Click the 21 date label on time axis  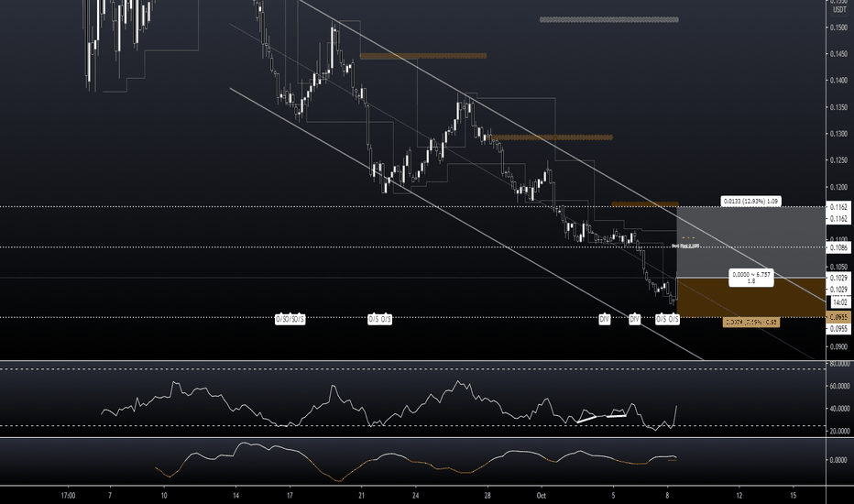[x=362, y=496]
